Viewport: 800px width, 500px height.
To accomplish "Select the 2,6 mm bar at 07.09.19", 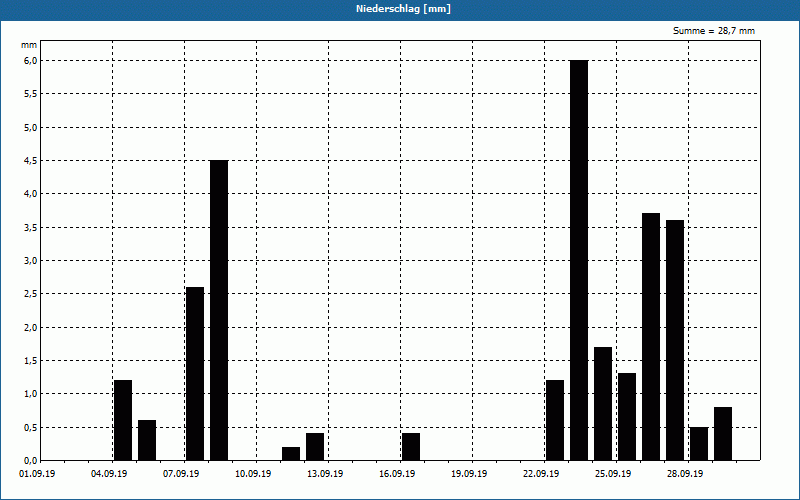I will click(195, 373).
